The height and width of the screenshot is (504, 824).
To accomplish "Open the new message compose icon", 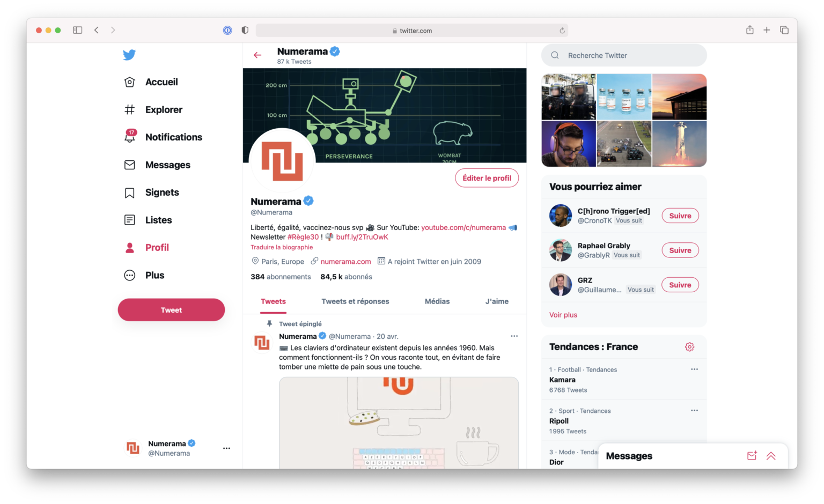I will [x=752, y=455].
